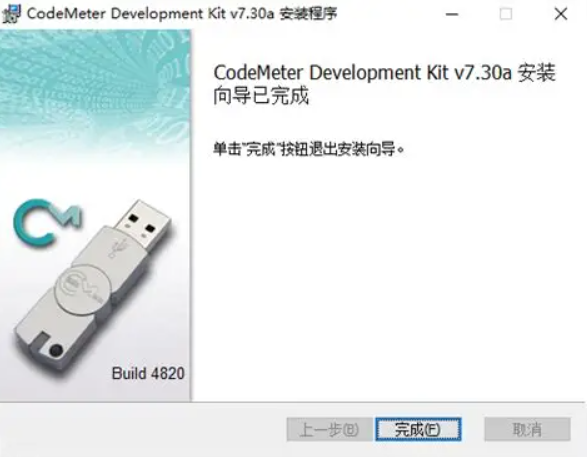Click the maximize window button

(x=506, y=14)
